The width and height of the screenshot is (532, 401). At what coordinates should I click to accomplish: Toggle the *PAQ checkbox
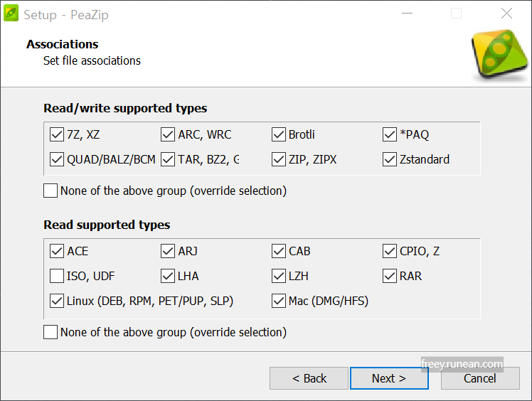click(390, 134)
